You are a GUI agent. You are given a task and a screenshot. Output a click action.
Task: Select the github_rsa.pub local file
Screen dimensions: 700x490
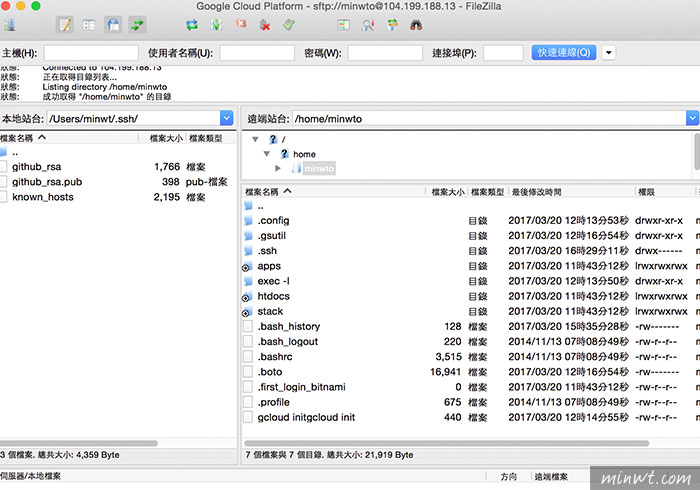[118, 182]
